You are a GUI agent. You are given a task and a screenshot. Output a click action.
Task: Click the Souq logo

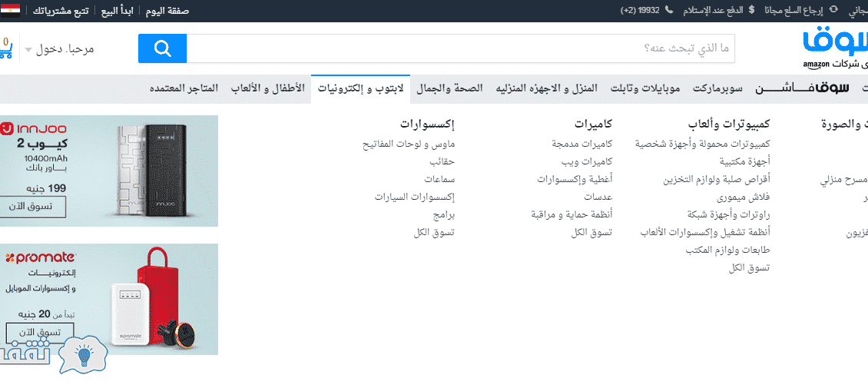tap(836, 49)
